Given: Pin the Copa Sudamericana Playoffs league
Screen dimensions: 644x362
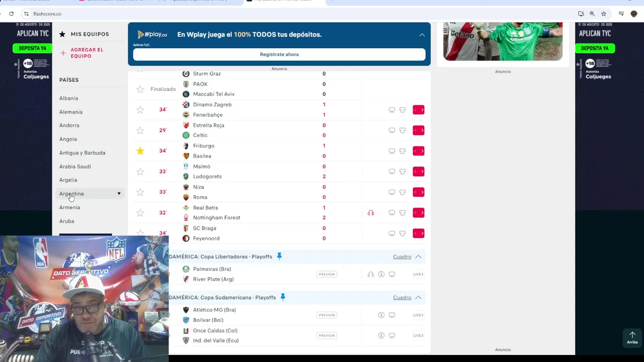Looking at the screenshot, I should click(283, 297).
